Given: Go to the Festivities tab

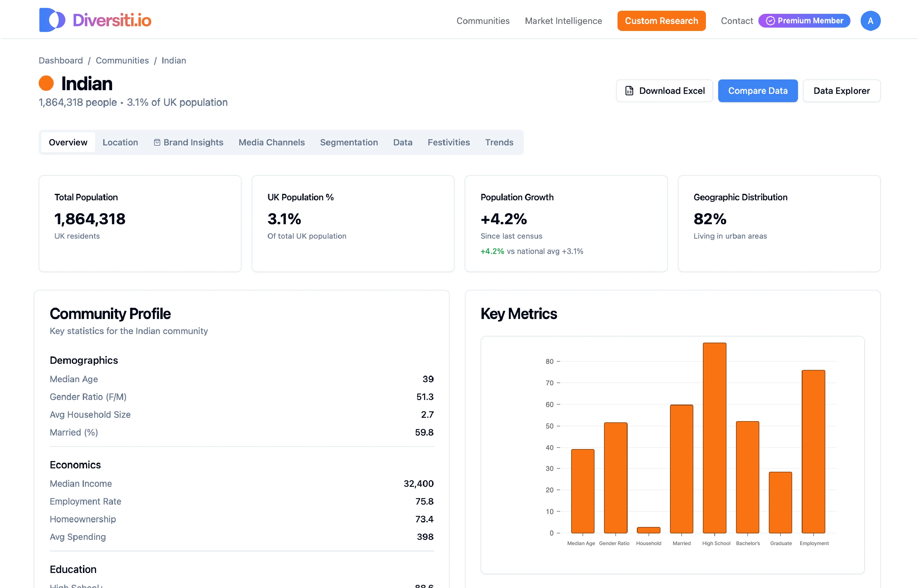Looking at the screenshot, I should 448,142.
